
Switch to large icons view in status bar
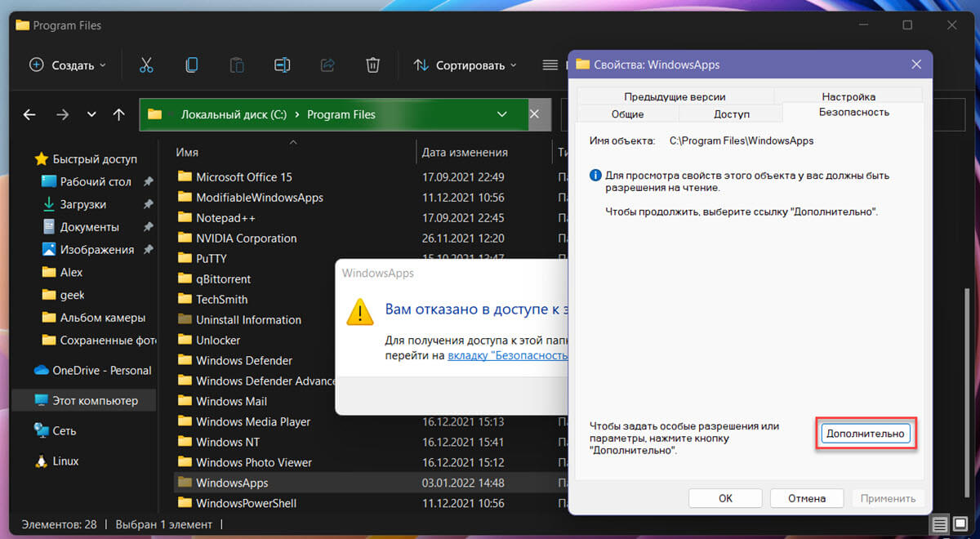coord(960,524)
